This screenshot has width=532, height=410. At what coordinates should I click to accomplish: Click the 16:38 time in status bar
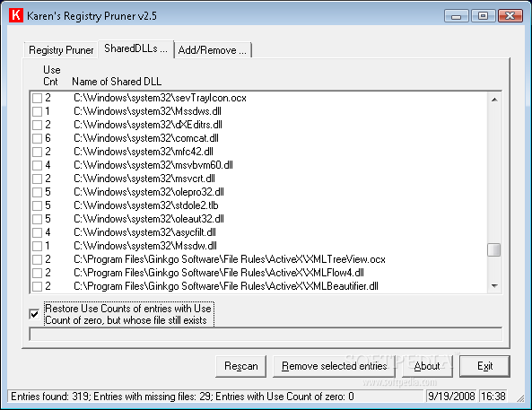493,397
